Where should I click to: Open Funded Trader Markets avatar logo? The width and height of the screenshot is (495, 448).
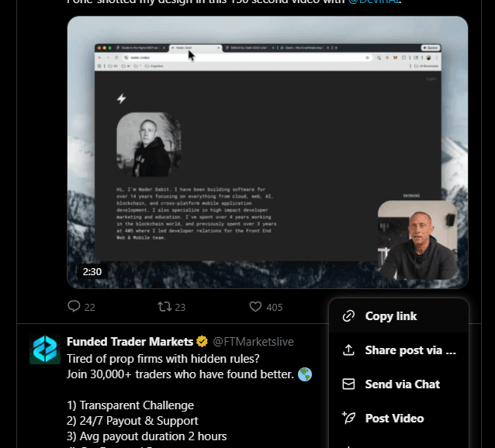tap(45, 349)
